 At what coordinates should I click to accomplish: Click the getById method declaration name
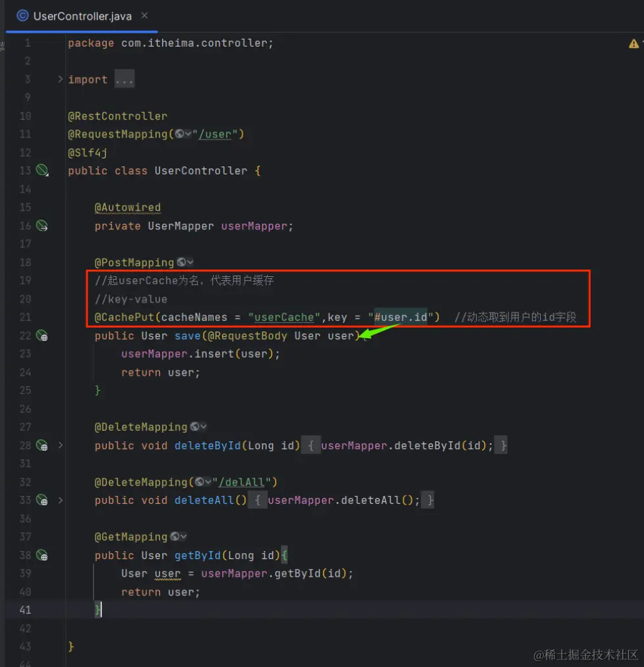pyautogui.click(x=197, y=556)
